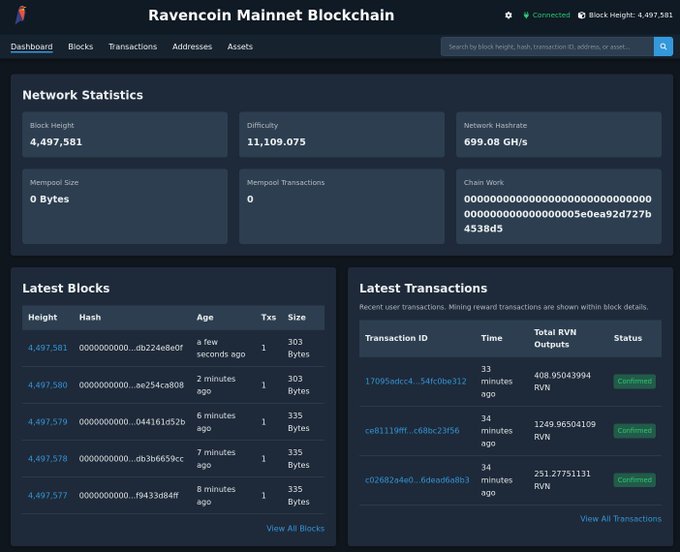The width and height of the screenshot is (680, 552).
Task: Open transaction ce81119fff...c68bc23f56
Action: (412, 431)
